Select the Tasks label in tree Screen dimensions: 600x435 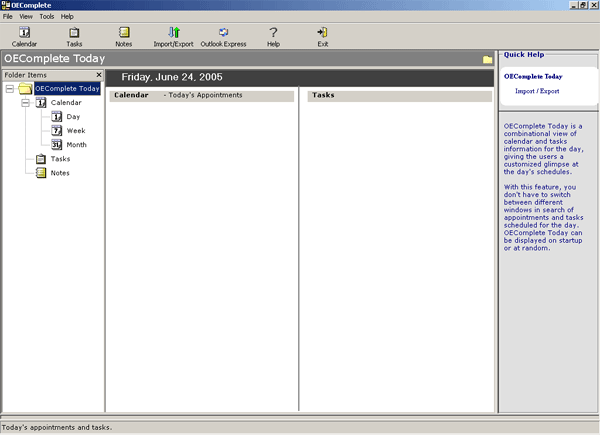click(60, 159)
